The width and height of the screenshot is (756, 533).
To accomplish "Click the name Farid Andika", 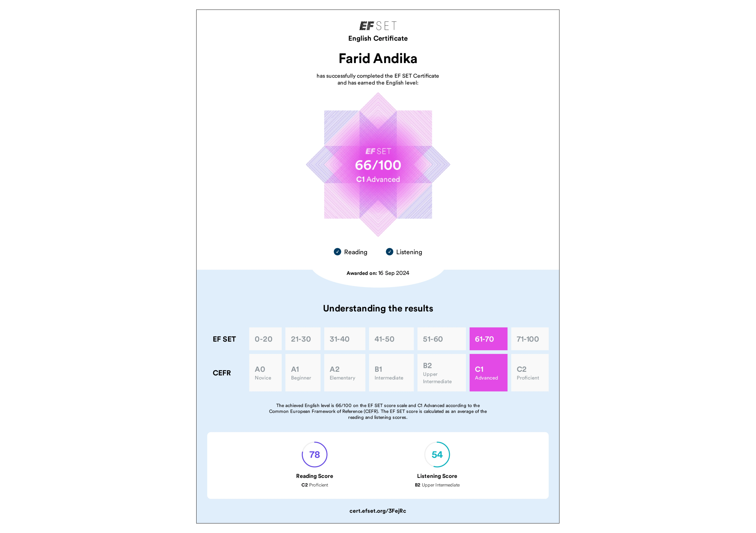I will (378, 59).
